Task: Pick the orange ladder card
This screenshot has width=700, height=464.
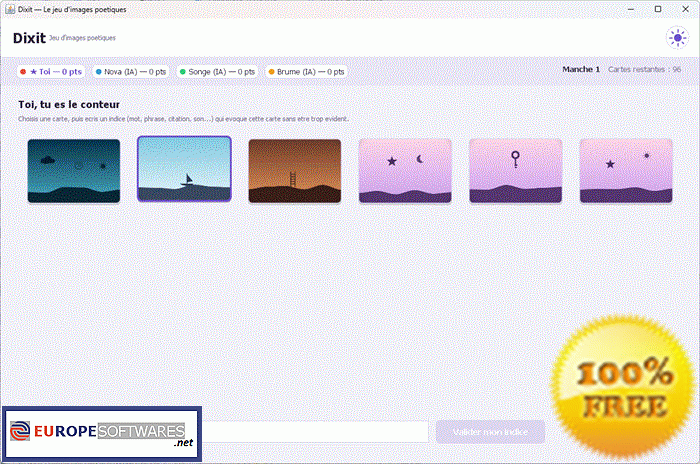Action: coord(295,171)
